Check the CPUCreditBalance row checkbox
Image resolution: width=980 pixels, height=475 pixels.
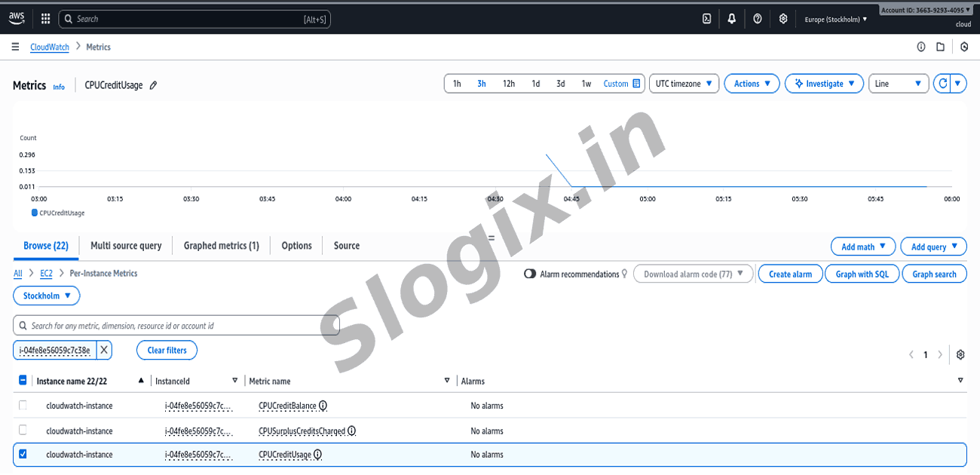point(23,406)
